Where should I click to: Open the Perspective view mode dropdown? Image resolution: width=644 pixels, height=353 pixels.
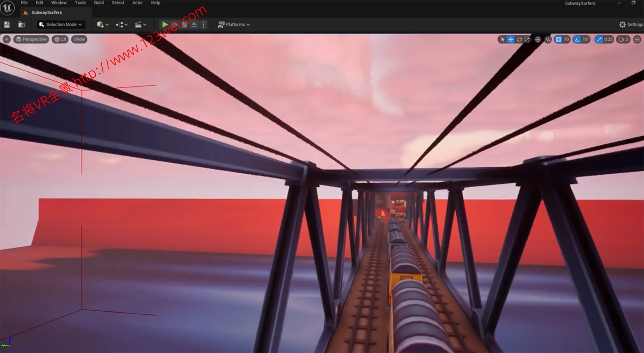[31, 39]
